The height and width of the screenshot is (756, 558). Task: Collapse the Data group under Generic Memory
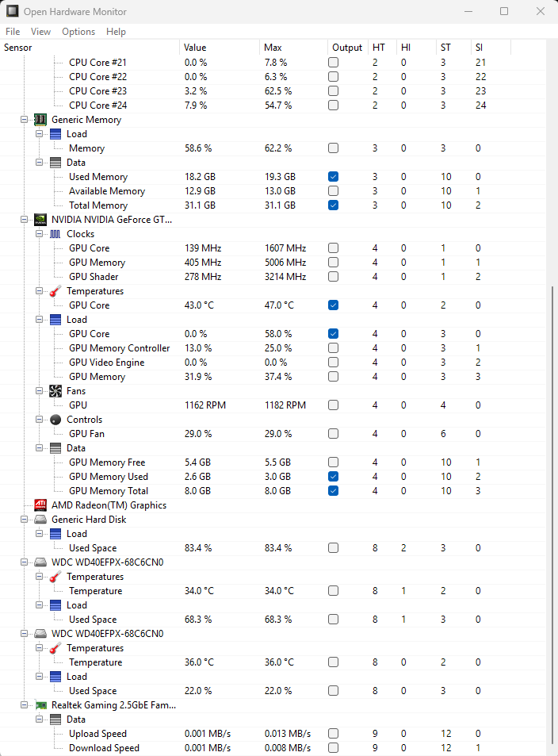[x=39, y=163]
